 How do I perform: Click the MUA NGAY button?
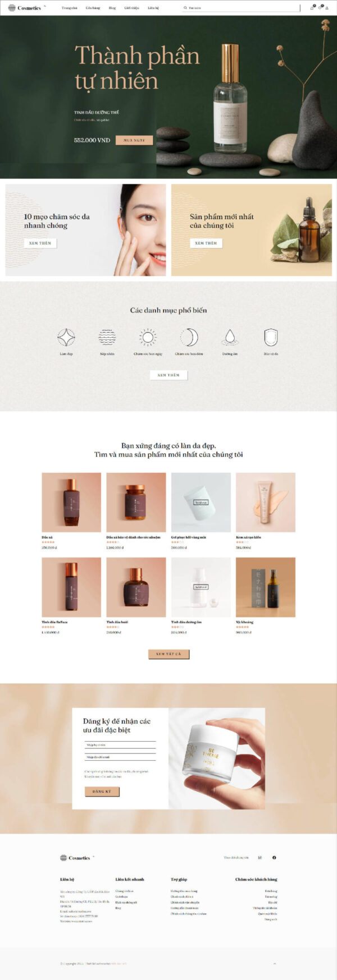pos(134,140)
